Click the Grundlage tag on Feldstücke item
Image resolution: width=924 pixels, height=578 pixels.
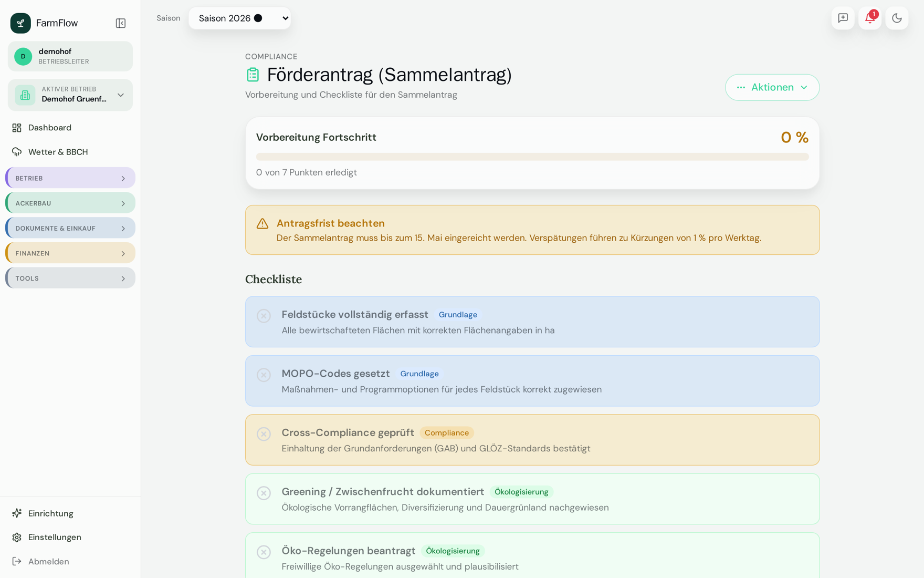tap(458, 315)
